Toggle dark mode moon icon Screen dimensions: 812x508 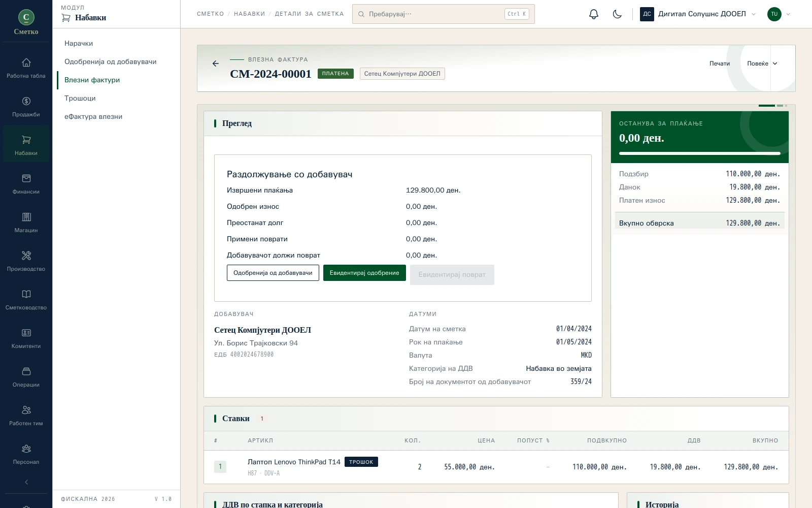click(617, 14)
